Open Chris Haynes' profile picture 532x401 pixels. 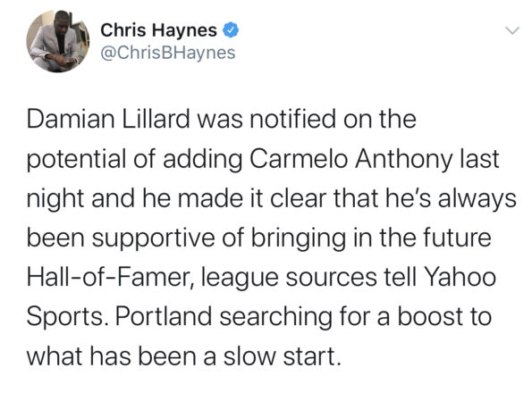pyautogui.click(x=58, y=41)
